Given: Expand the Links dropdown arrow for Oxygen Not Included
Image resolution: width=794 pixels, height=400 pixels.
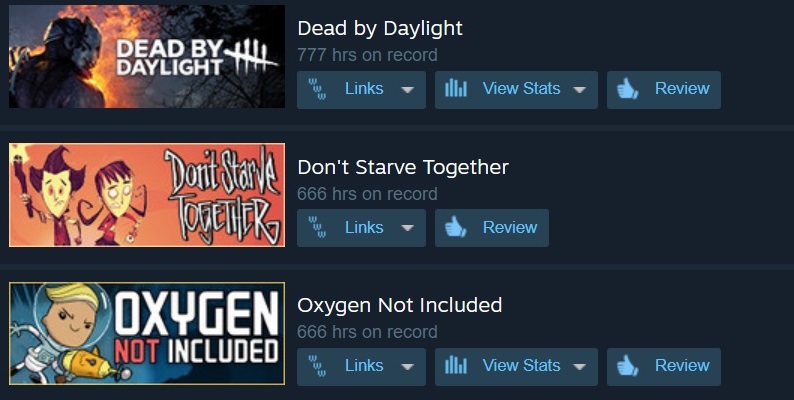Looking at the screenshot, I should click(407, 367).
